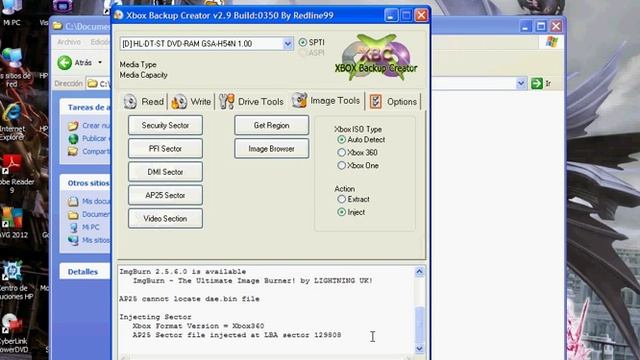Open the Read tab

(x=144, y=102)
